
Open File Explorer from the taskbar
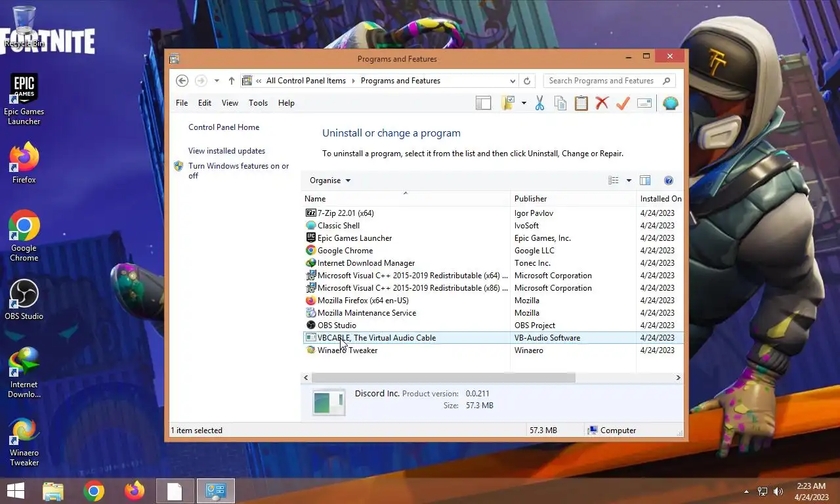click(53, 491)
